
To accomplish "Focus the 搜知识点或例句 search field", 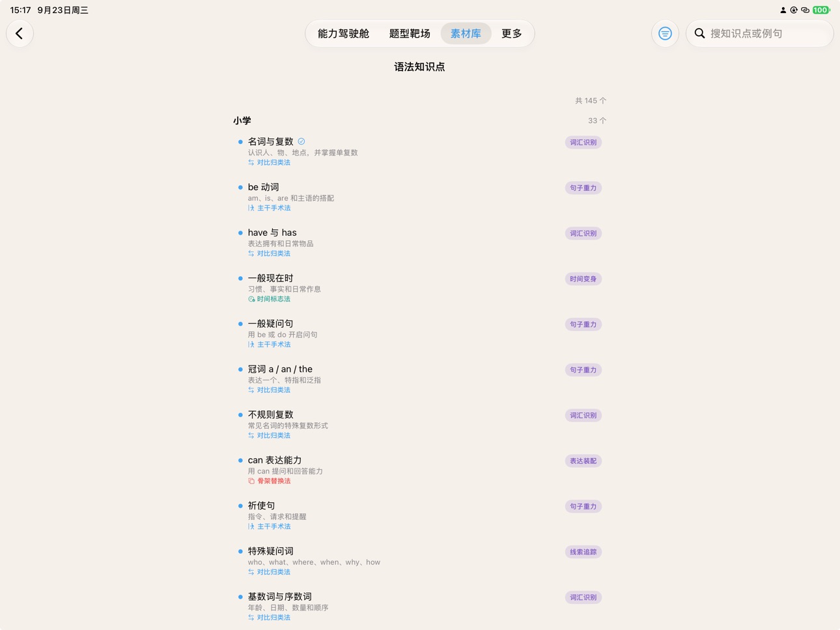I will (x=759, y=33).
